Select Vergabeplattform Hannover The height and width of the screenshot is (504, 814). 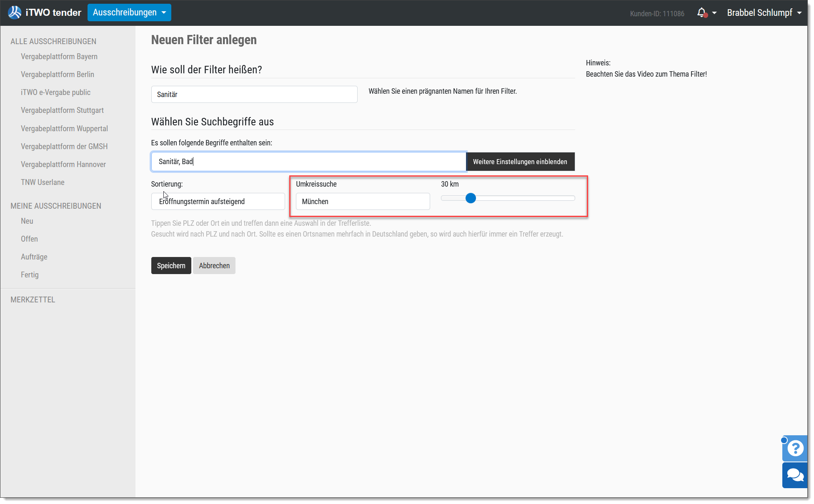pos(63,165)
